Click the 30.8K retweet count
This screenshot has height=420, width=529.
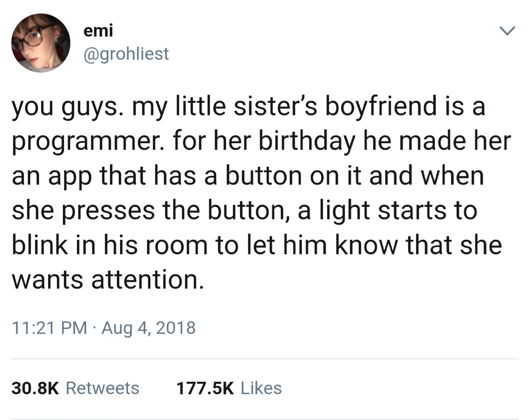(36, 388)
